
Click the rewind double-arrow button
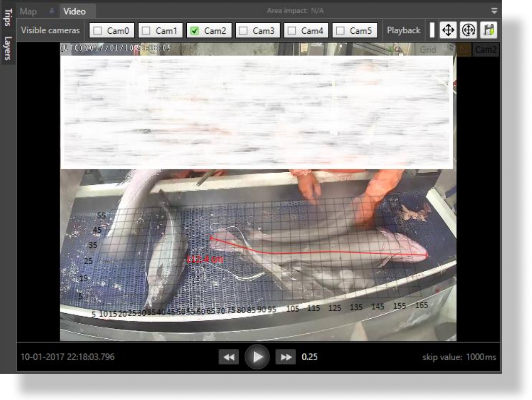pyautogui.click(x=229, y=357)
